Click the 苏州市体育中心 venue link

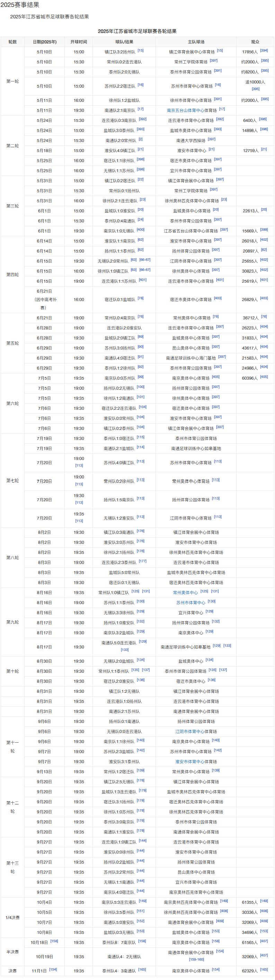coord(190,603)
